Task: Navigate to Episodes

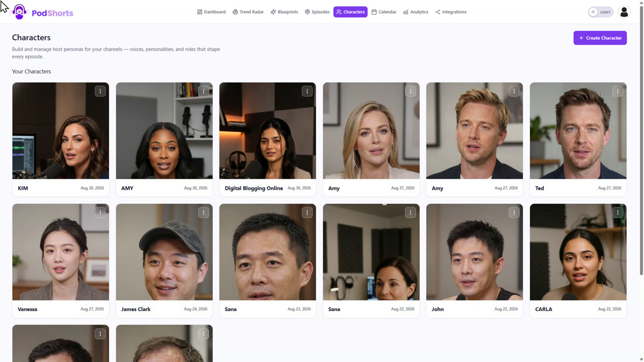Action: [317, 12]
